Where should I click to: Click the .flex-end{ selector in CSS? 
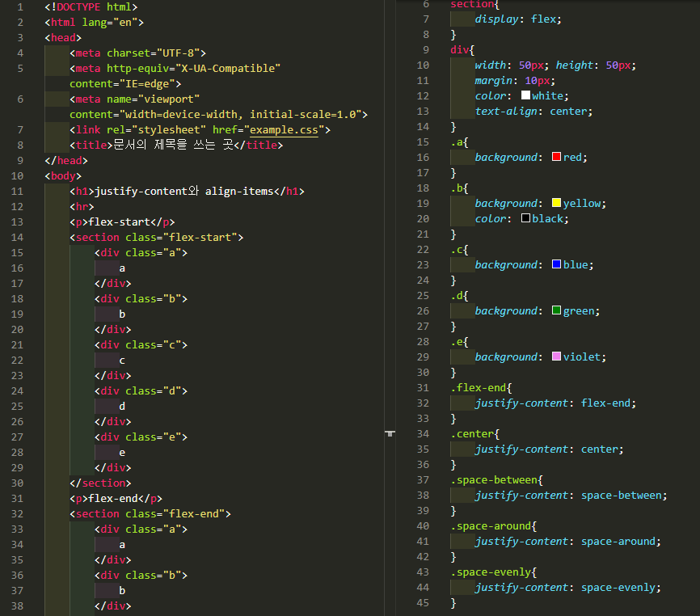481,387
